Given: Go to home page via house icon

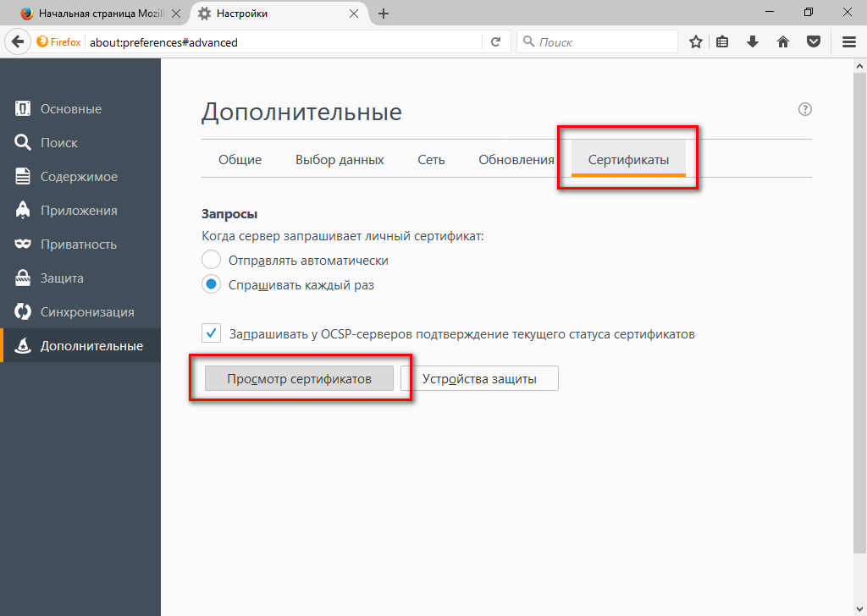Looking at the screenshot, I should coord(783,42).
